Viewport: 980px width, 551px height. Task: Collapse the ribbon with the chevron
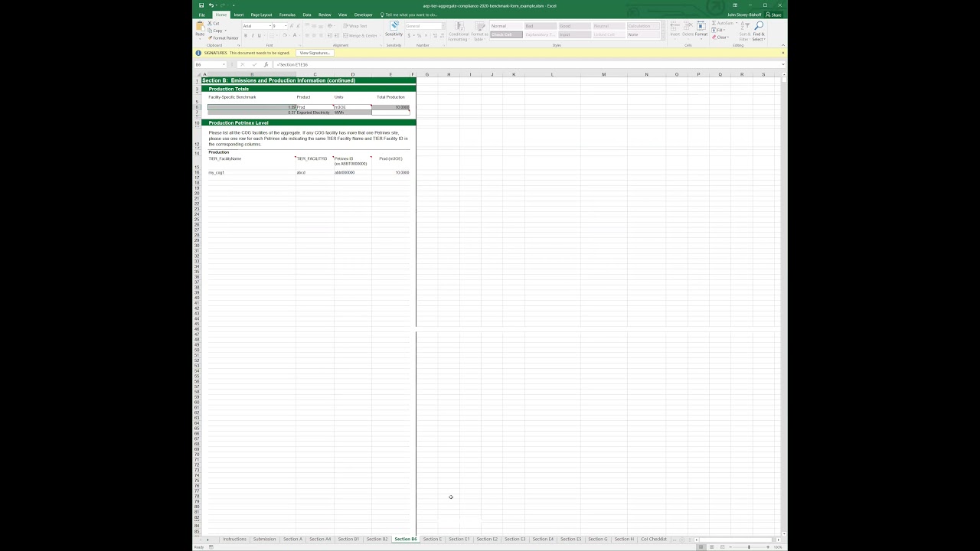[783, 45]
